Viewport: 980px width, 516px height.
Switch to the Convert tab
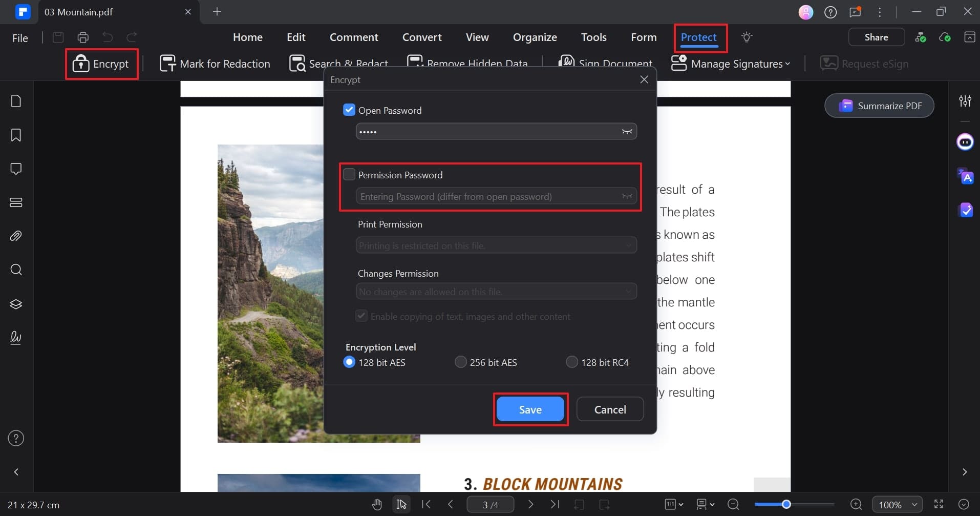(422, 37)
